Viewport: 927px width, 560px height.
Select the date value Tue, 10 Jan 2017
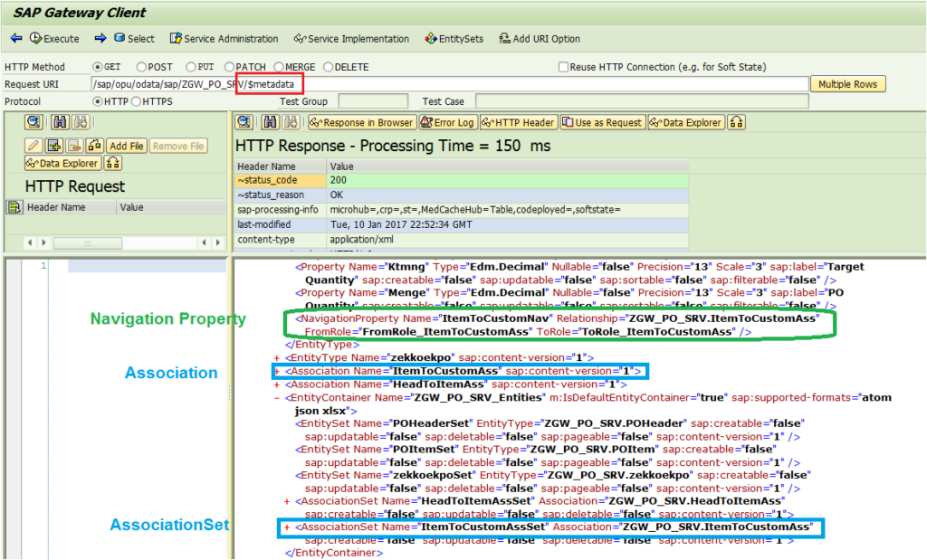(x=508, y=224)
